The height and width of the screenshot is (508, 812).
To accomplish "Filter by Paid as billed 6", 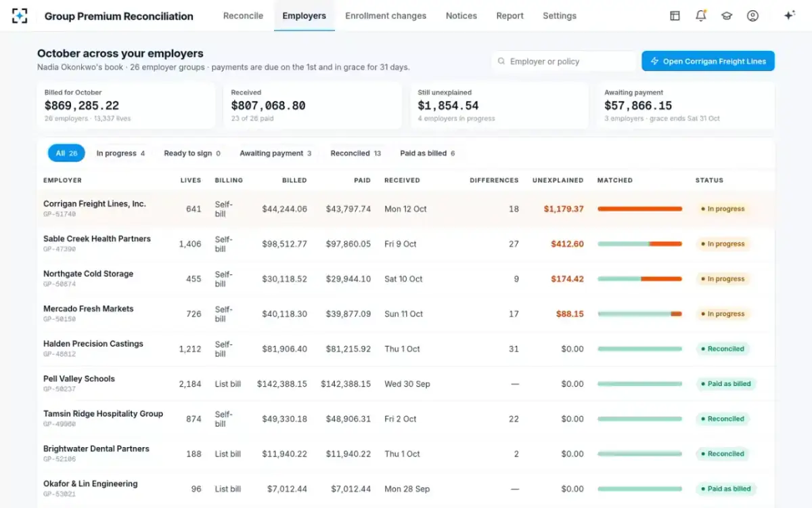I will (x=427, y=153).
